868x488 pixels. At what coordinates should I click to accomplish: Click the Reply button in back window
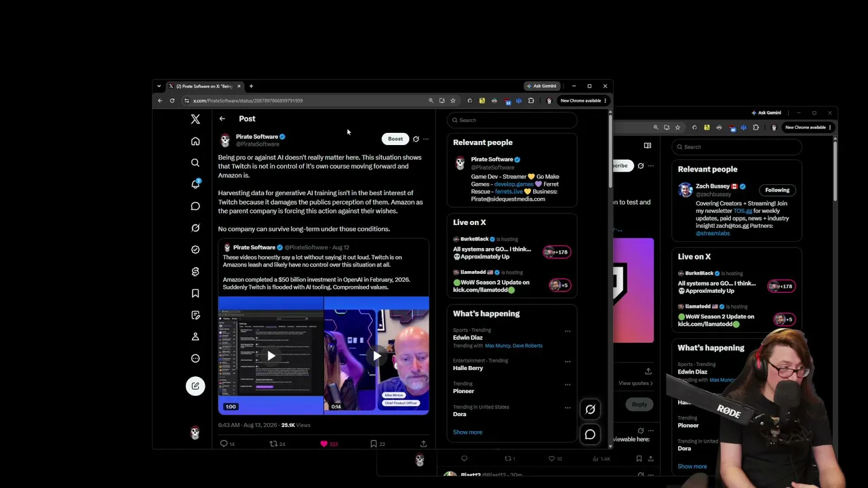tap(639, 405)
